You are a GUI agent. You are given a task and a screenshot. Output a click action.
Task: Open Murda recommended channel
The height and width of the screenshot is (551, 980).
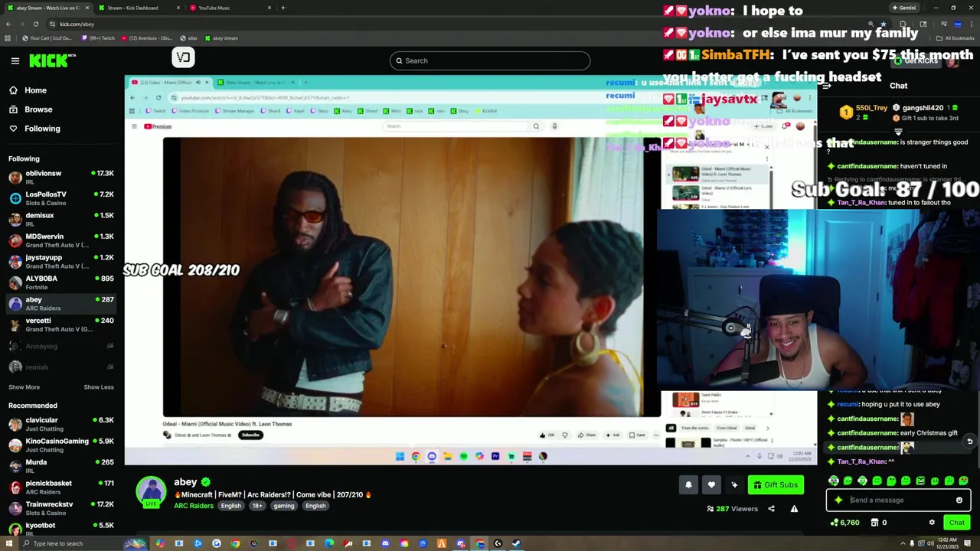click(61, 466)
